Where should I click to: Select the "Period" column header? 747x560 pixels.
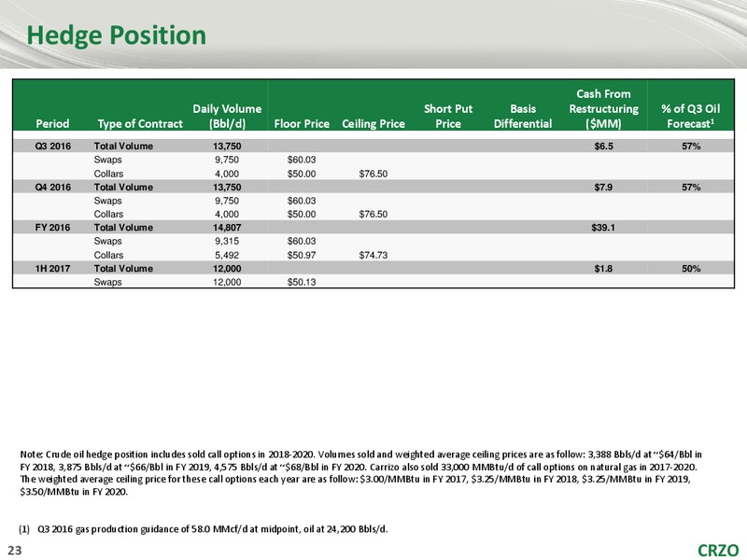52,124
